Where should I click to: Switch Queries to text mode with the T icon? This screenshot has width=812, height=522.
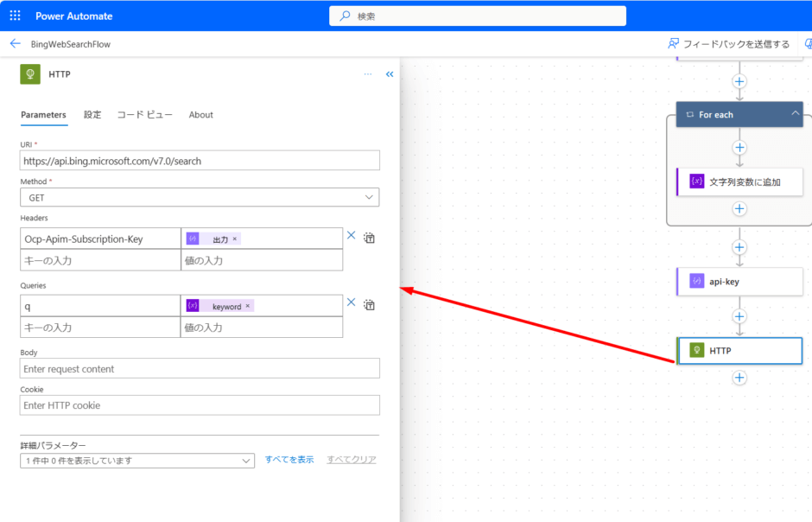click(369, 303)
